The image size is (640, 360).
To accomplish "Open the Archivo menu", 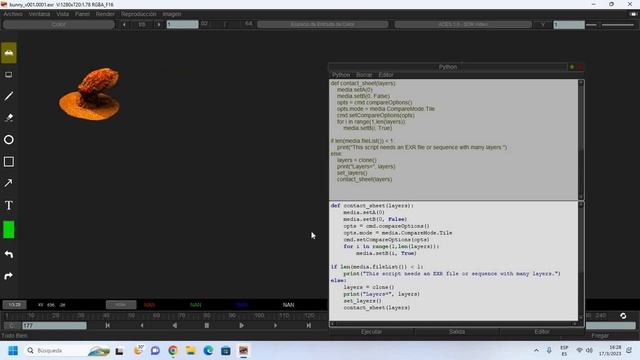I will (13, 14).
